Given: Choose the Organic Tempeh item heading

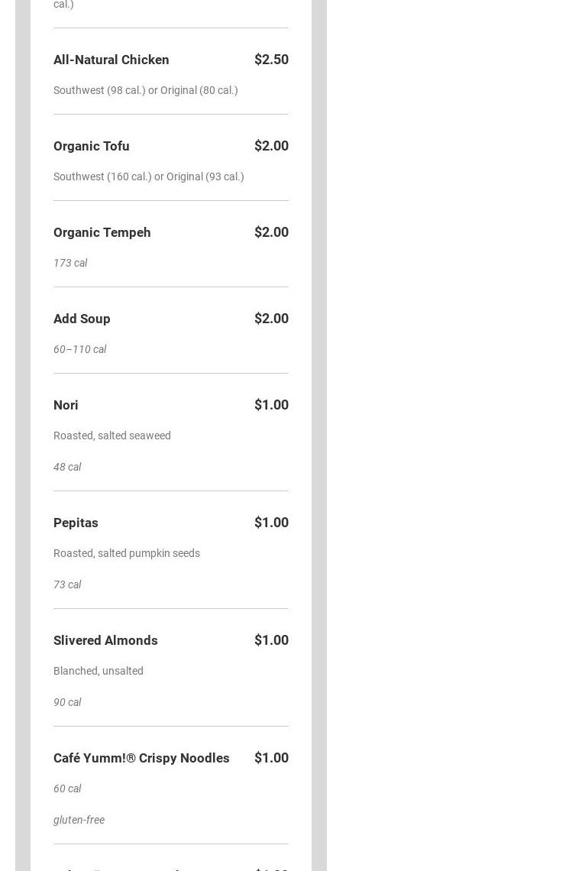Looking at the screenshot, I should pyautogui.click(x=102, y=232).
